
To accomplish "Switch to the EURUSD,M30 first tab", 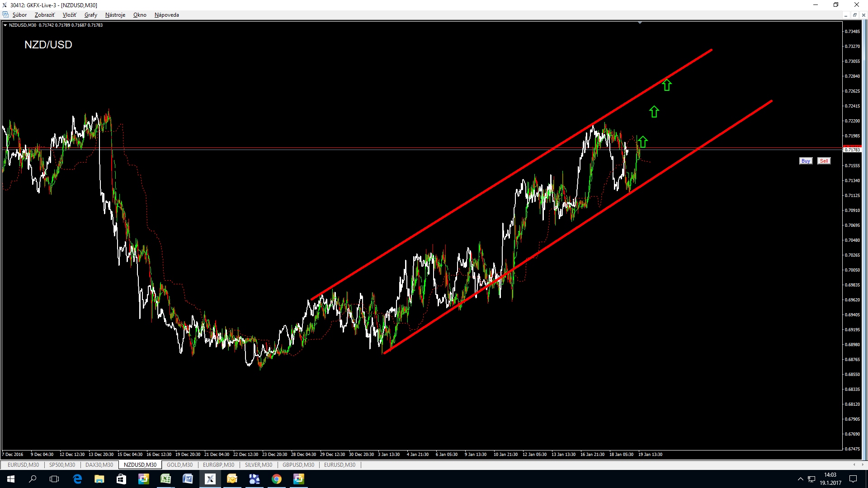I will (x=23, y=465).
